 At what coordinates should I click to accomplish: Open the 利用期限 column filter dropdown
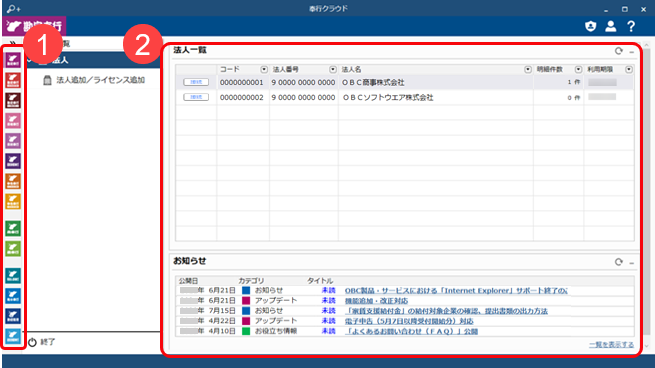[629, 69]
